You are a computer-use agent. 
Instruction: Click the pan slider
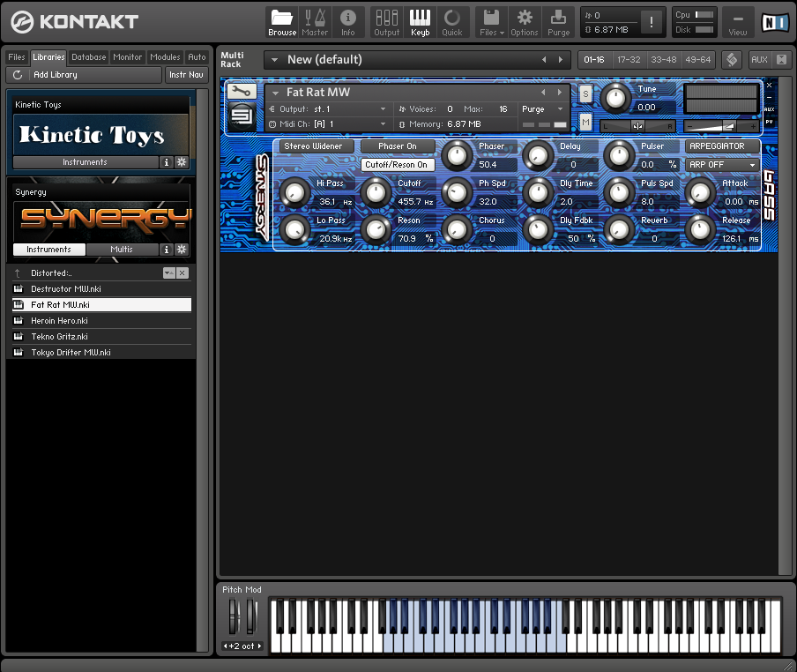(637, 126)
